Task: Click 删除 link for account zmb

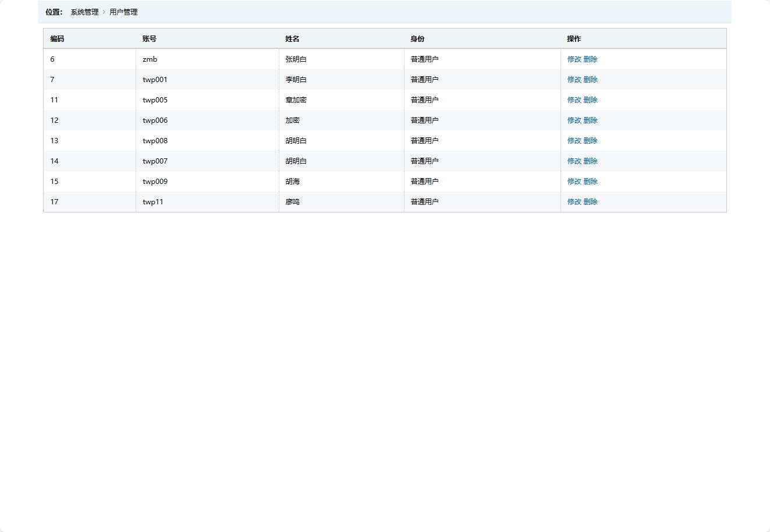Action: pyautogui.click(x=590, y=59)
